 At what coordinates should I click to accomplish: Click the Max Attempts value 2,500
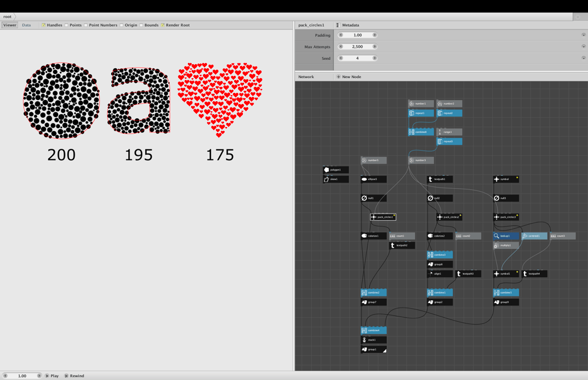pyautogui.click(x=358, y=46)
